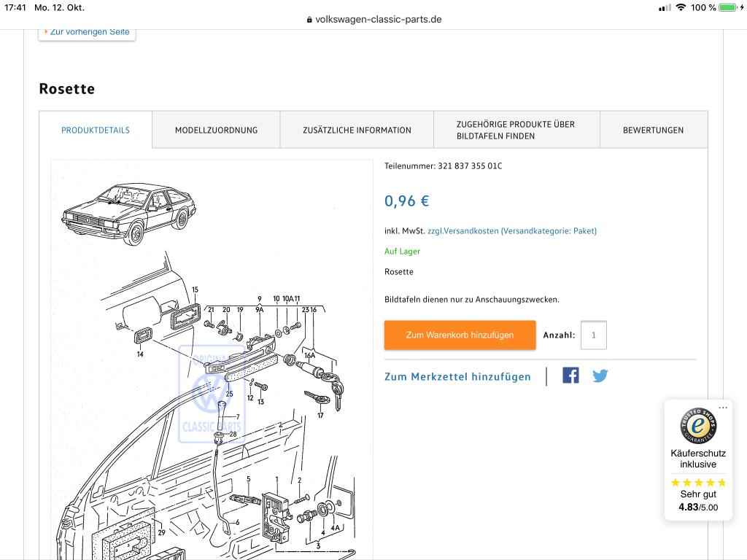This screenshot has width=747, height=560.
Task: Open the Trusted Shops widget three-dot menu
Action: [x=722, y=408]
